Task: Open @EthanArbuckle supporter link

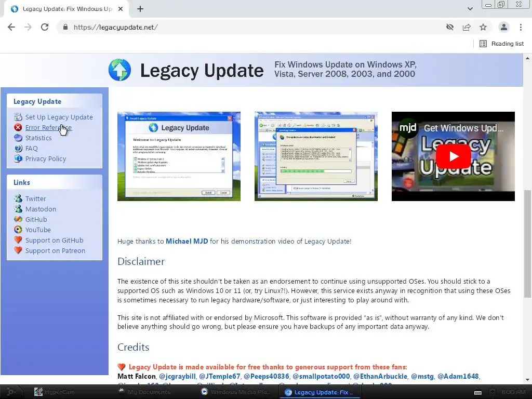Action: (380, 376)
